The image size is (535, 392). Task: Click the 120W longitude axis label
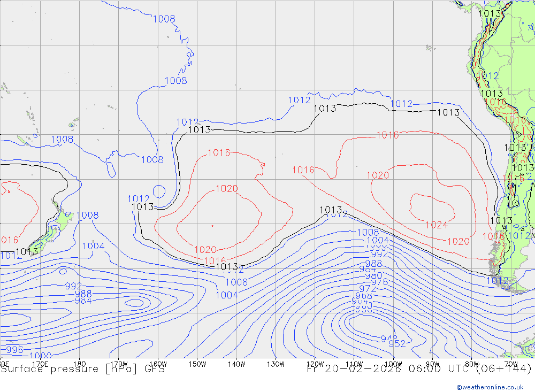point(315,364)
